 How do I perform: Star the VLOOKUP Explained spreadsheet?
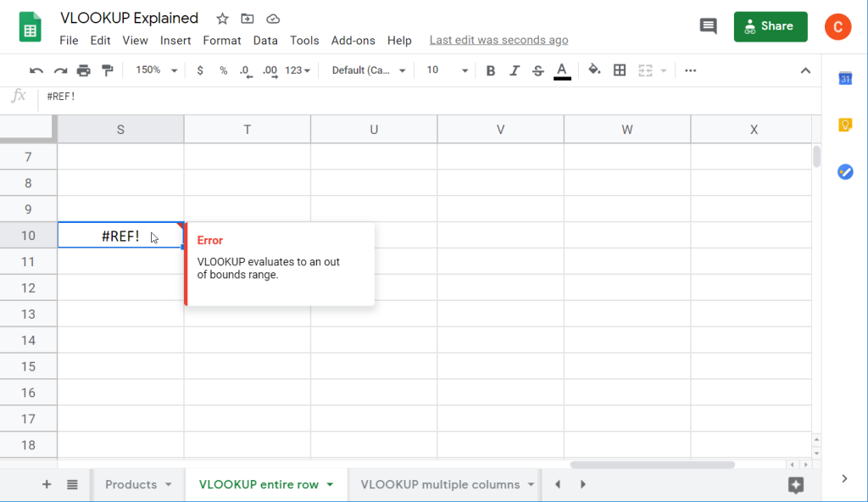221,18
